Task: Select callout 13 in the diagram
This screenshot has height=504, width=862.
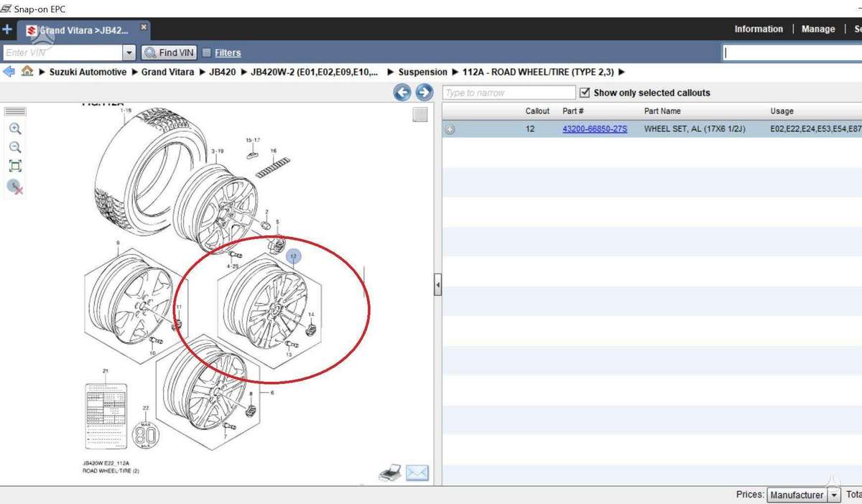Action: click(x=288, y=355)
